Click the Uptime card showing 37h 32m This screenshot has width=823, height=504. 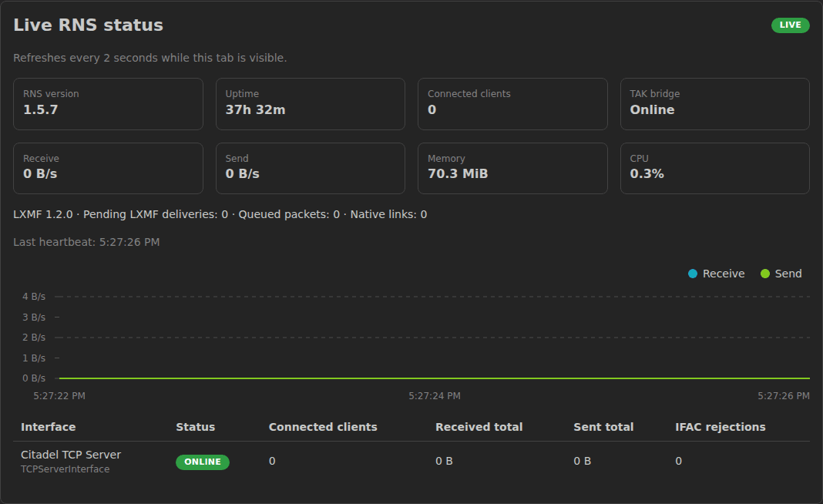coord(311,104)
